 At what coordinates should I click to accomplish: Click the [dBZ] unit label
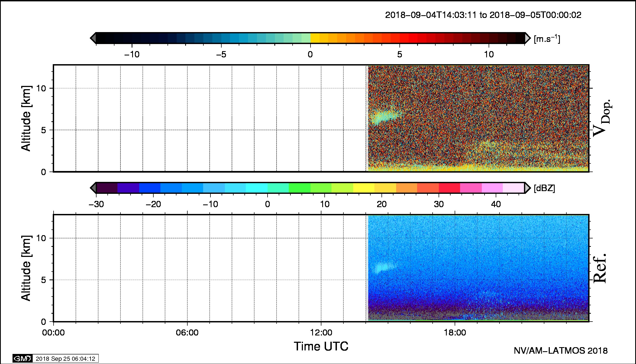[544, 188]
